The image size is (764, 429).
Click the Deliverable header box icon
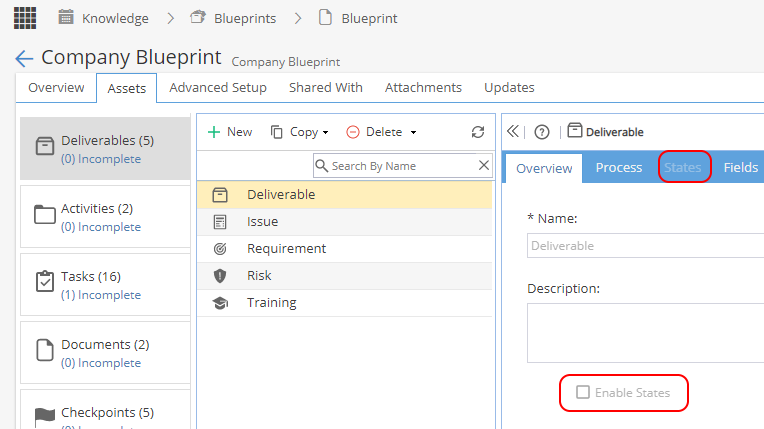click(574, 131)
